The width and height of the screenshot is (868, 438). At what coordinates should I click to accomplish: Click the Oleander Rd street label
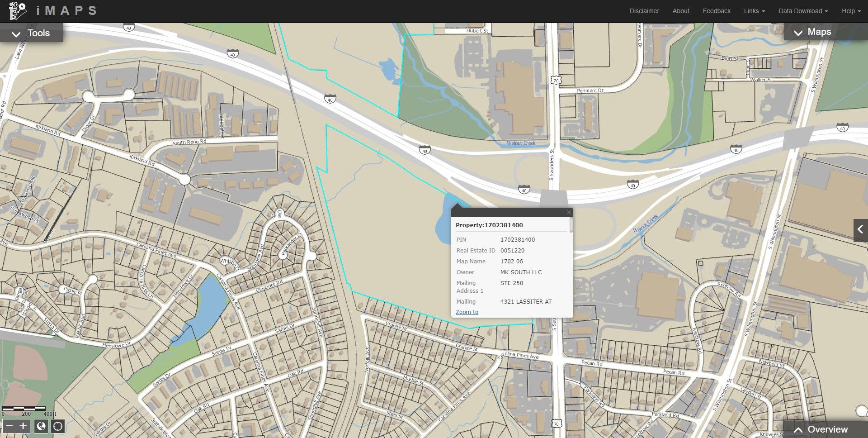coord(269,286)
